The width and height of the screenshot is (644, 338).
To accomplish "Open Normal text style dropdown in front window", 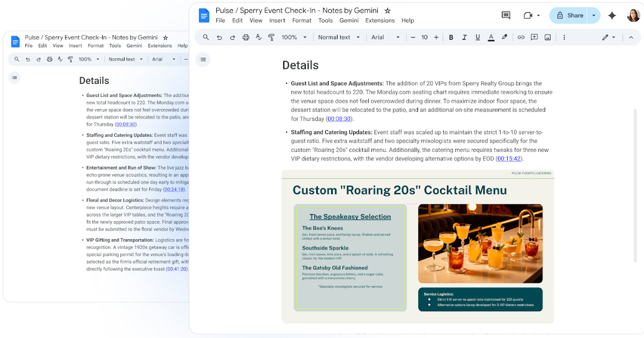I will coord(338,38).
